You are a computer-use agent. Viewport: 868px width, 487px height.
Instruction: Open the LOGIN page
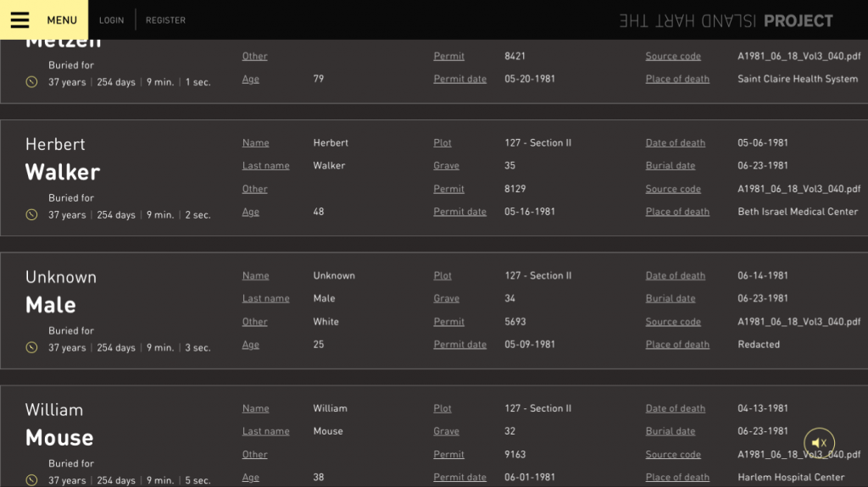click(111, 20)
